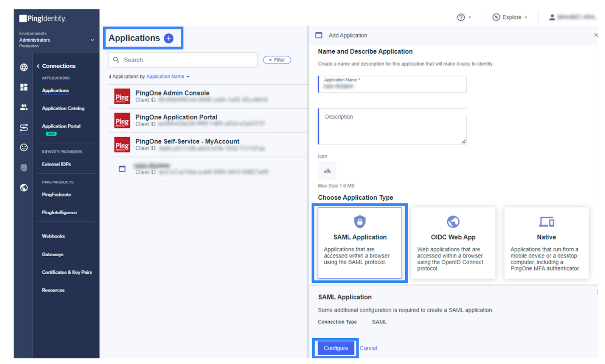The height and width of the screenshot is (364, 605).
Task: Open the fingerprint security icon
Action: (24, 167)
